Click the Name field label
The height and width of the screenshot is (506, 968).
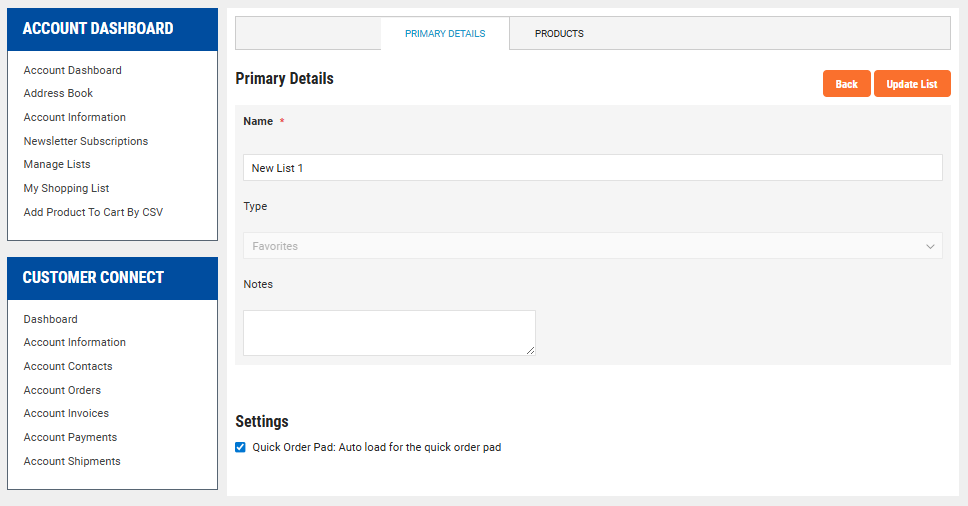(258, 122)
